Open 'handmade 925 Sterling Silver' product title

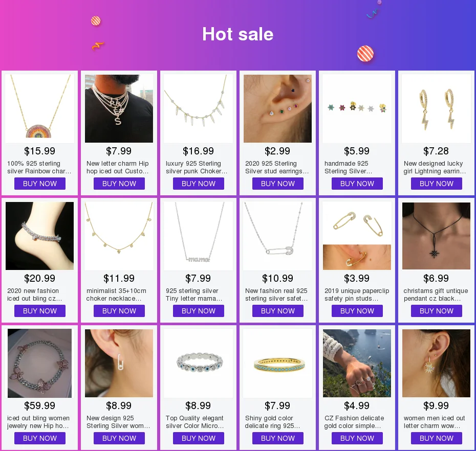(x=349, y=167)
